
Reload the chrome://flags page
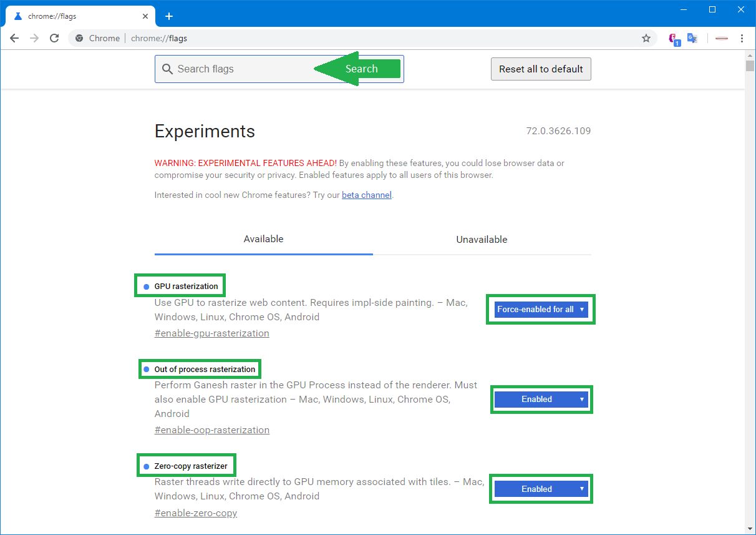pyautogui.click(x=54, y=38)
